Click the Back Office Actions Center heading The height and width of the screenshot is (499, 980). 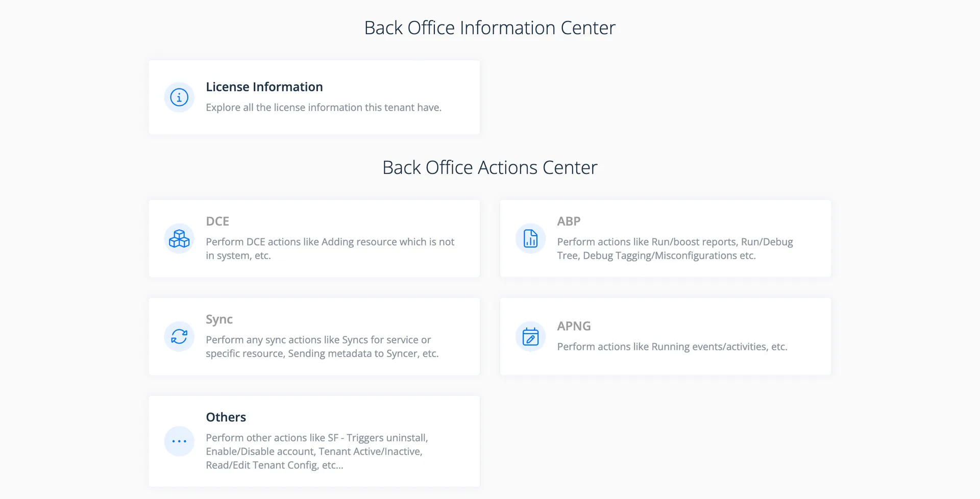coord(490,167)
